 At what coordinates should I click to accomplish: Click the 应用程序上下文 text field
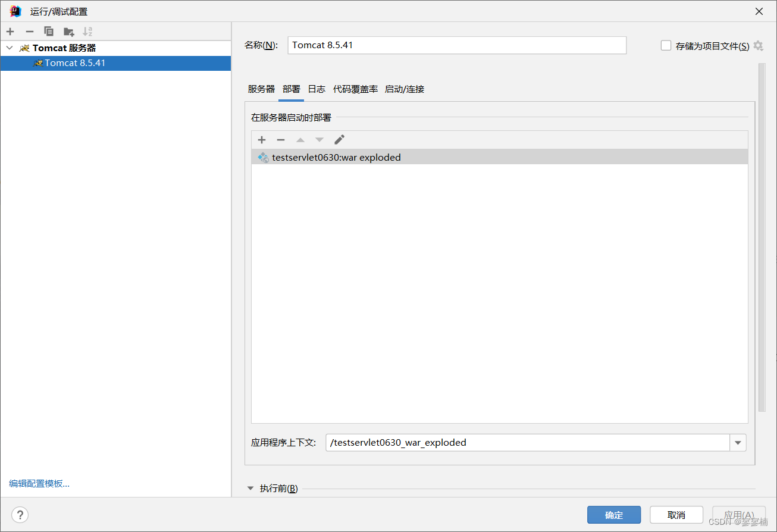tap(528, 443)
